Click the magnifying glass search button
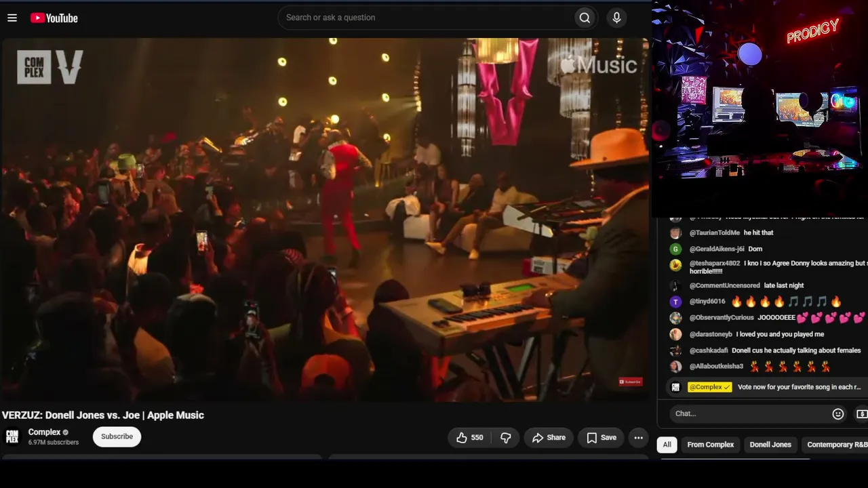868x488 pixels. (x=585, y=18)
